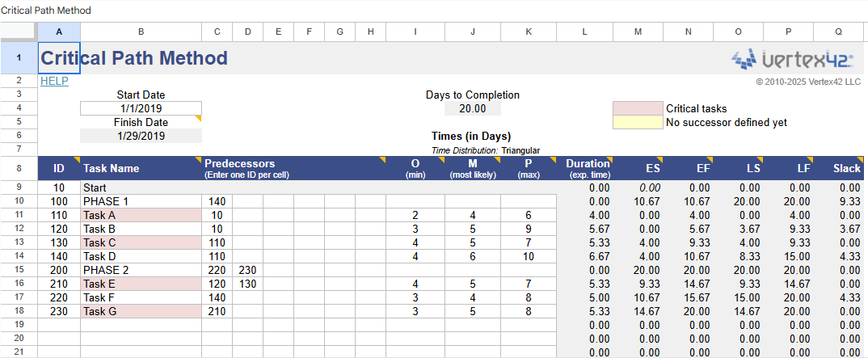
Task: Select the PHASE 2 task cell
Action: click(141, 270)
